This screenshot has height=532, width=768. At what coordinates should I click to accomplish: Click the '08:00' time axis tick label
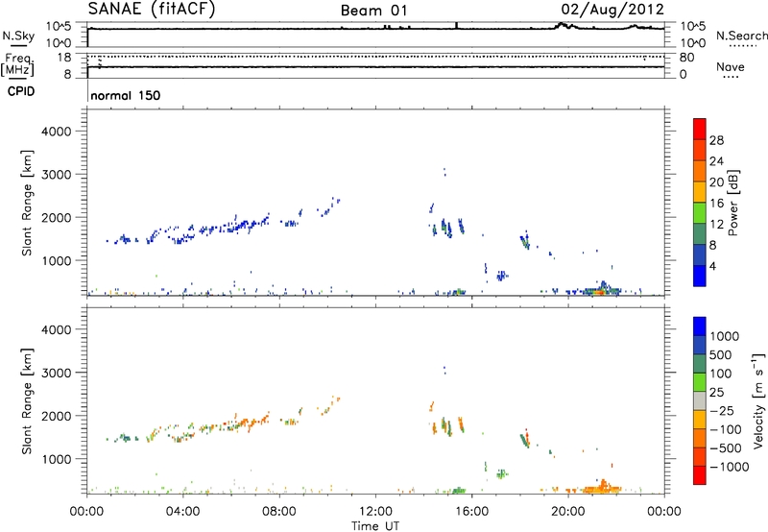tap(279, 512)
